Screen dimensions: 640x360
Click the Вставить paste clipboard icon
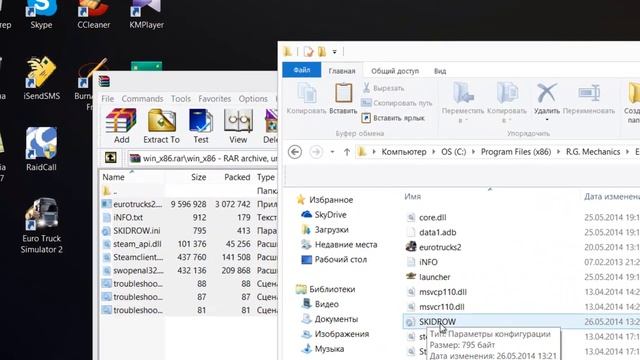tap(343, 93)
